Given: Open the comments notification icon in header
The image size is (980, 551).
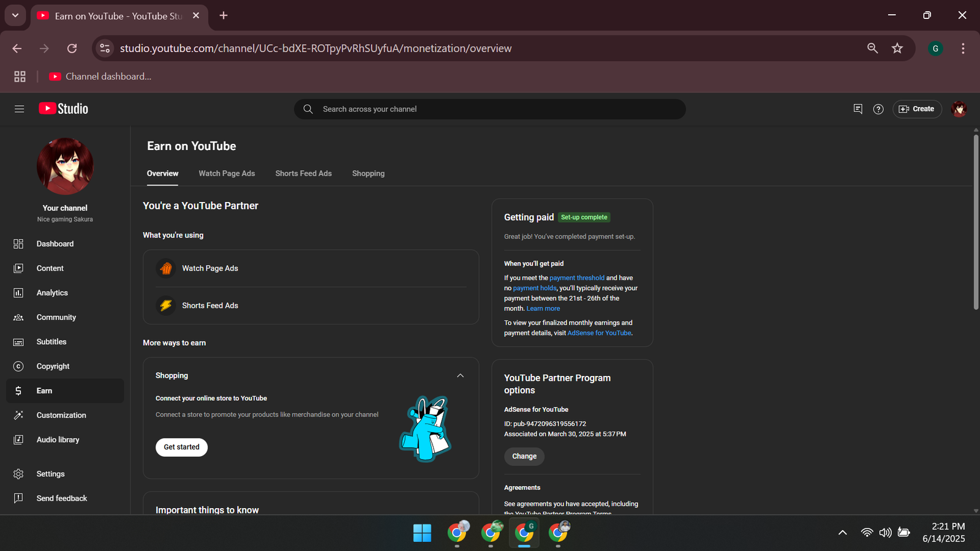Looking at the screenshot, I should (858, 109).
